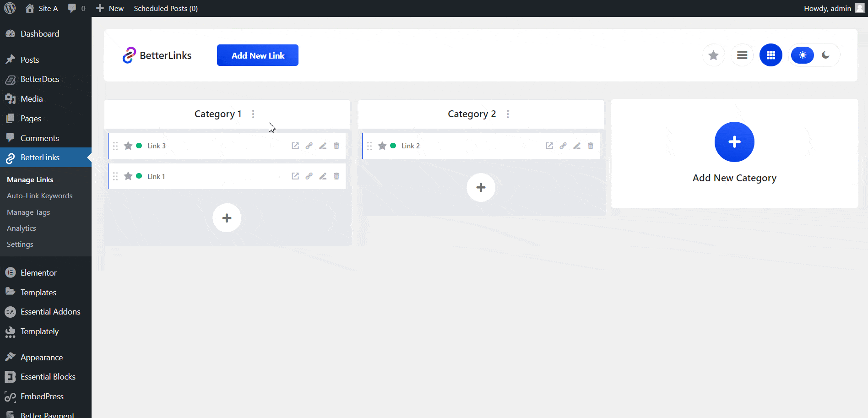Open Scheduled Posts in the admin bar

coord(166,8)
